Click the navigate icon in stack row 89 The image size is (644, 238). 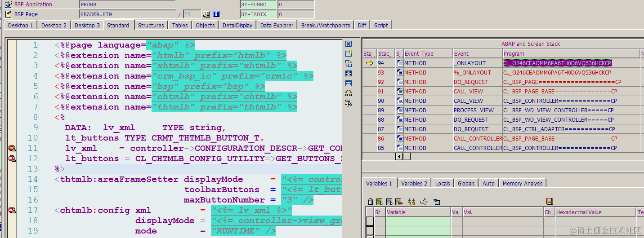pyautogui.click(x=400, y=110)
